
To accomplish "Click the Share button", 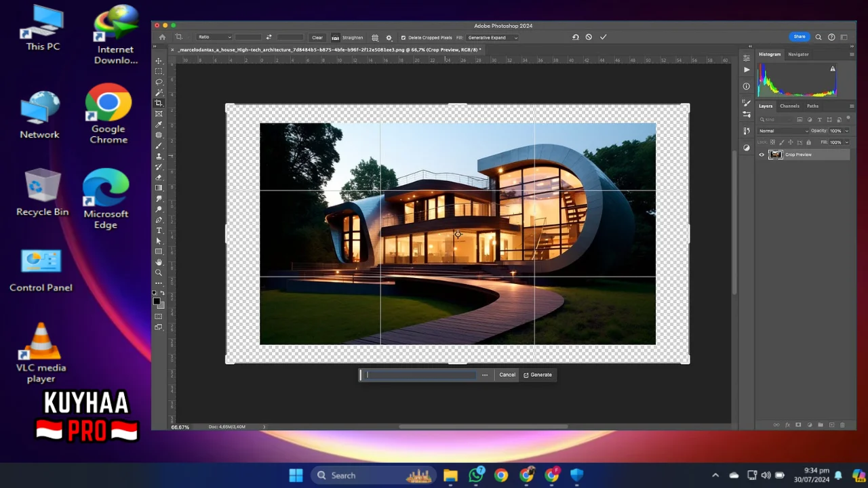I will (x=800, y=37).
